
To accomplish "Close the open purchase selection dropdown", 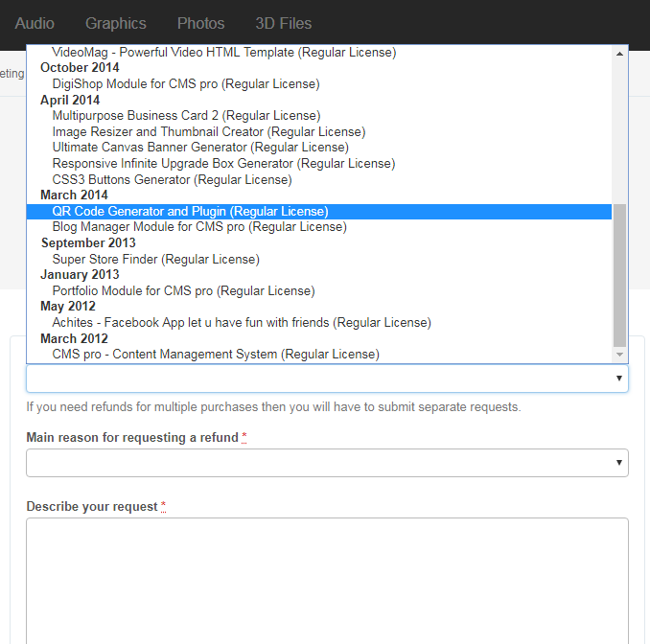I will pos(327,379).
